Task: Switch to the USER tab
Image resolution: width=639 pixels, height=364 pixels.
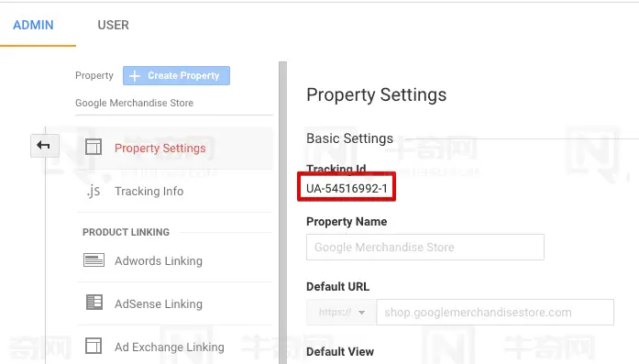Action: pyautogui.click(x=114, y=25)
